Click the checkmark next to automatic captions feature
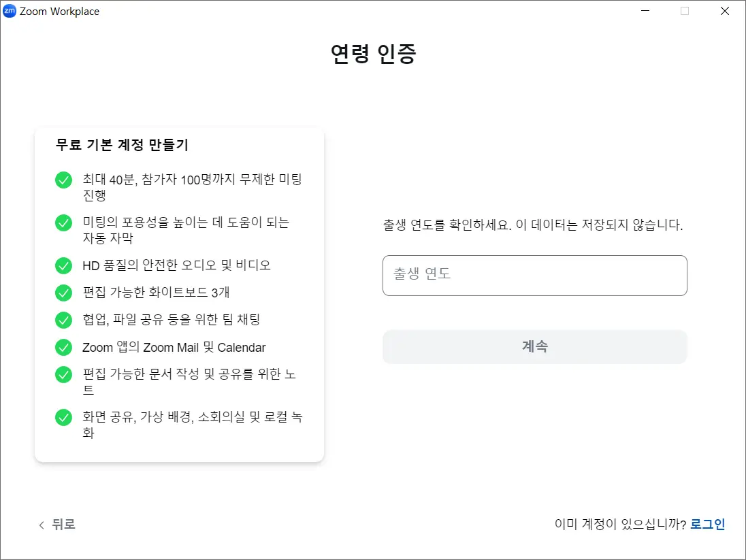This screenshot has height=560, width=746. point(63,223)
